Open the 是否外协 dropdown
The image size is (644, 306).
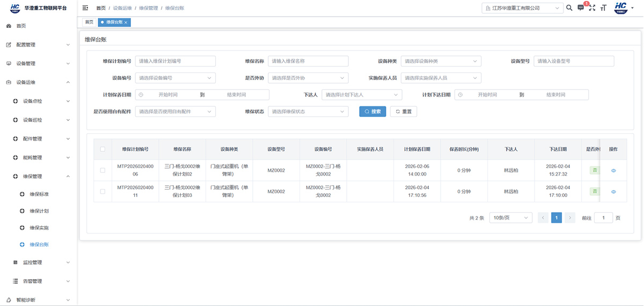tap(308, 78)
